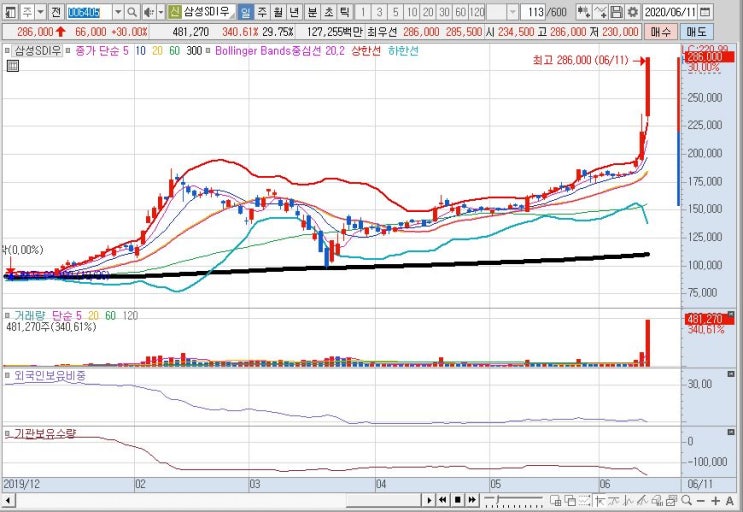Toggle the 삼성SDI우 price series marker

pyautogui.click(x=7, y=50)
